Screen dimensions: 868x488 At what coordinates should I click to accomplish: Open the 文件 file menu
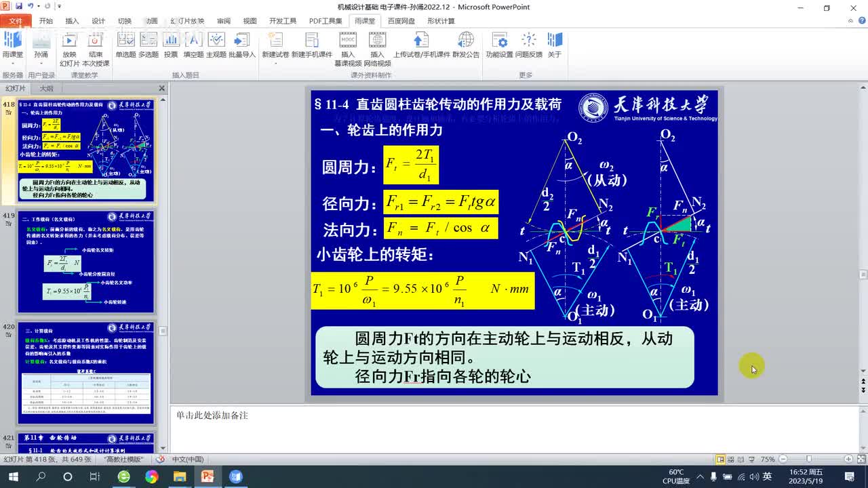(x=16, y=21)
